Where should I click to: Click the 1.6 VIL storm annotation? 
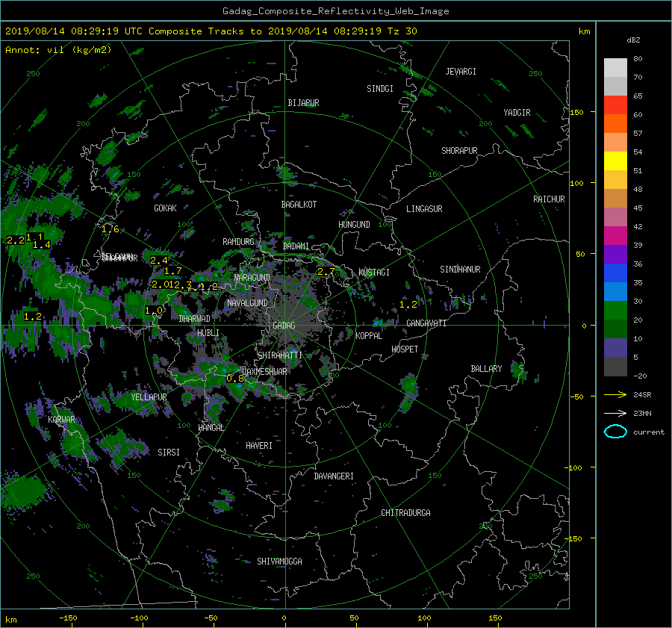[x=111, y=229]
